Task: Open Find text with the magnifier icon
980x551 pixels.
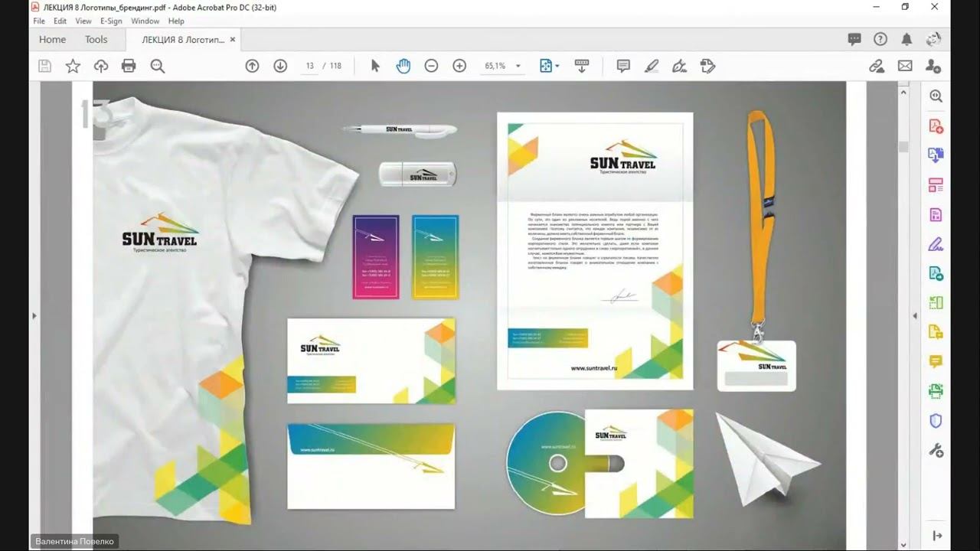Action: pyautogui.click(x=158, y=66)
